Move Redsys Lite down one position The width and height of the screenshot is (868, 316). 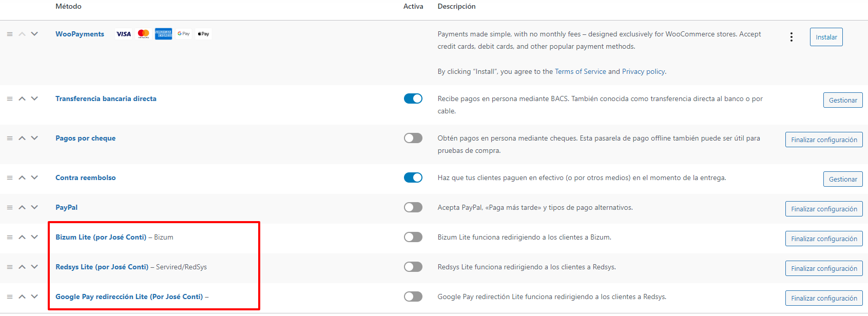pyautogui.click(x=34, y=267)
